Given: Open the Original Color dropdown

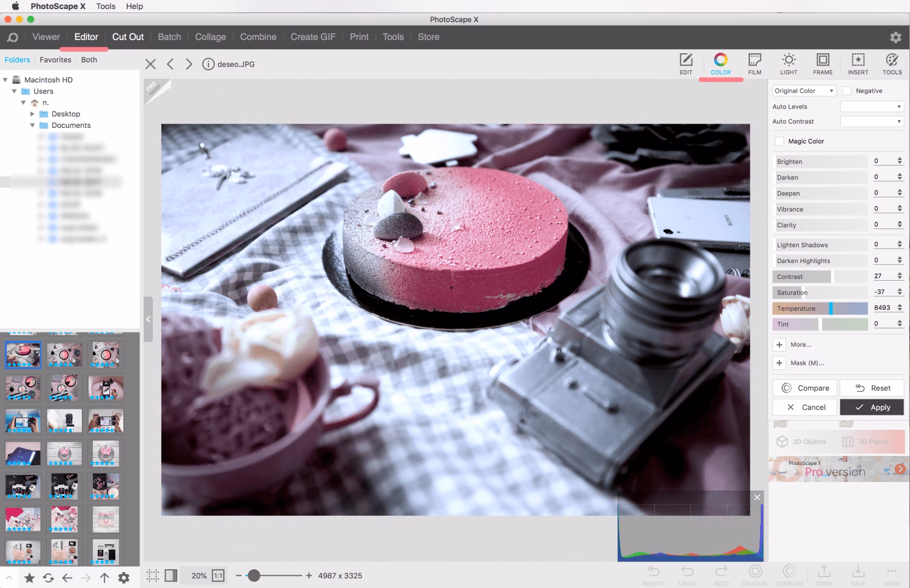Looking at the screenshot, I should pos(804,90).
